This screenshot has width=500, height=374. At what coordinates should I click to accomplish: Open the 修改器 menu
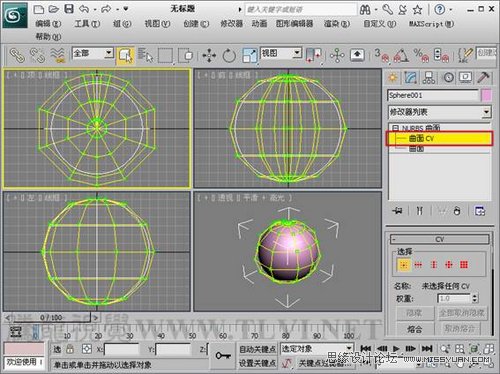(231, 24)
